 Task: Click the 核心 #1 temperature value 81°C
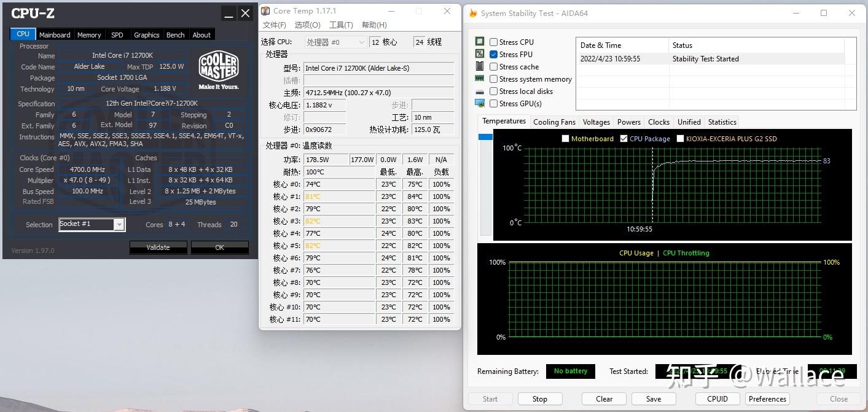[x=339, y=196]
